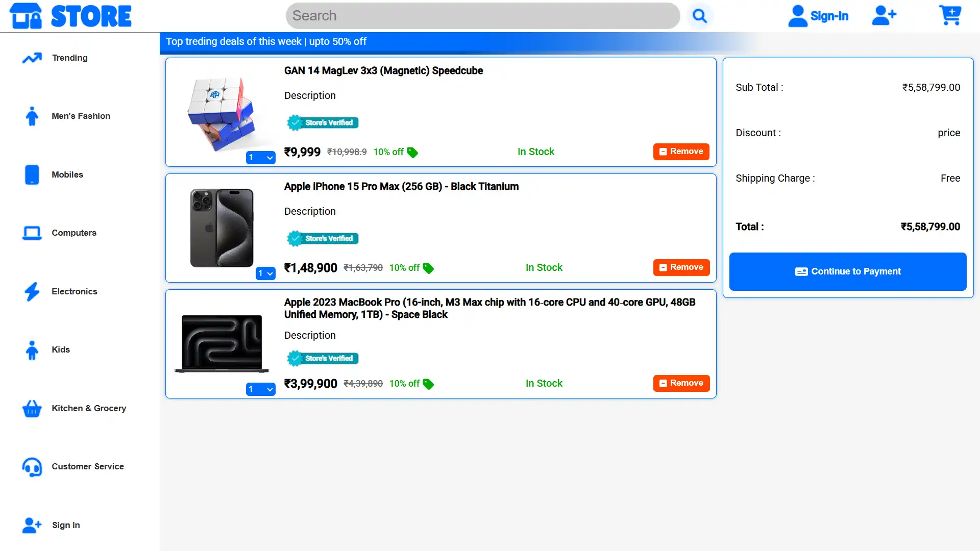Open the GAN Speedcube product image
The width and height of the screenshot is (980, 551).
[222, 114]
